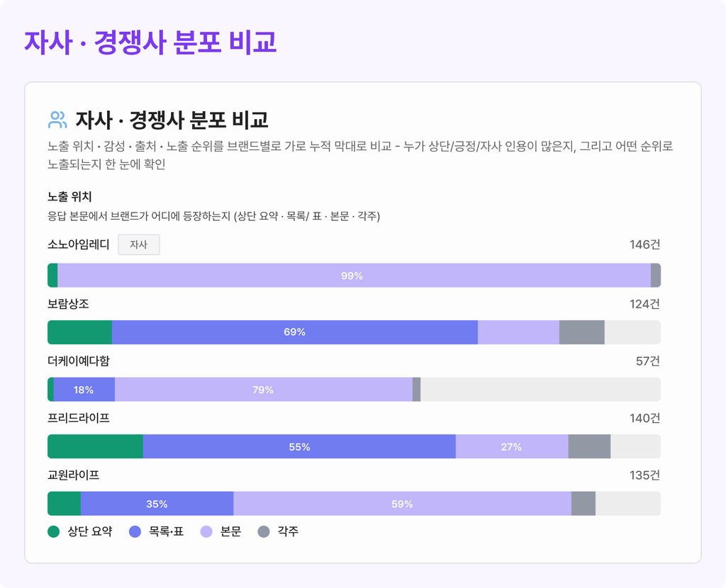Screen dimensions: 726x588
Task: Click the 146건 count value
Action: (644, 244)
